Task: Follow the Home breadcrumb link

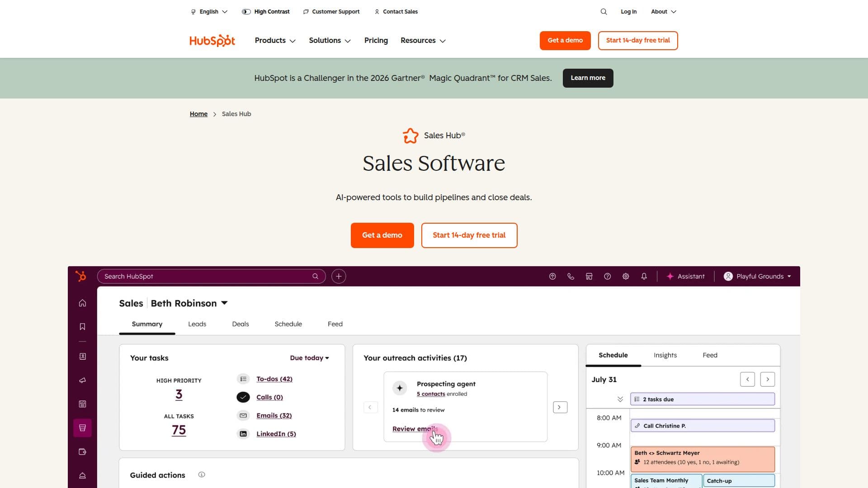Action: pyautogui.click(x=198, y=114)
